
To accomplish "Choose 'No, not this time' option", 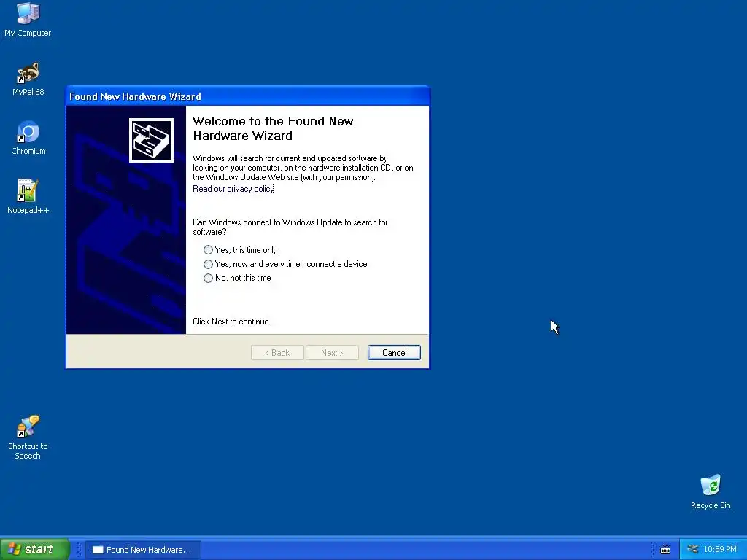I will click(237, 278).
